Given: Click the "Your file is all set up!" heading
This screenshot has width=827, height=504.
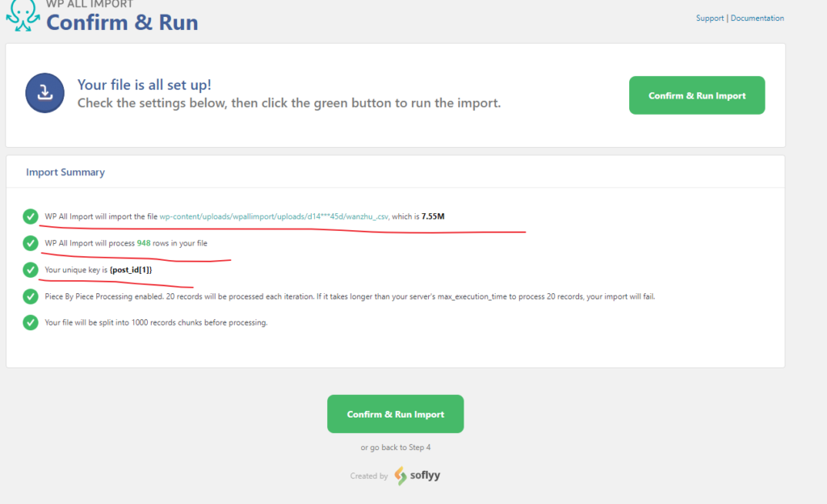Looking at the screenshot, I should (x=145, y=85).
